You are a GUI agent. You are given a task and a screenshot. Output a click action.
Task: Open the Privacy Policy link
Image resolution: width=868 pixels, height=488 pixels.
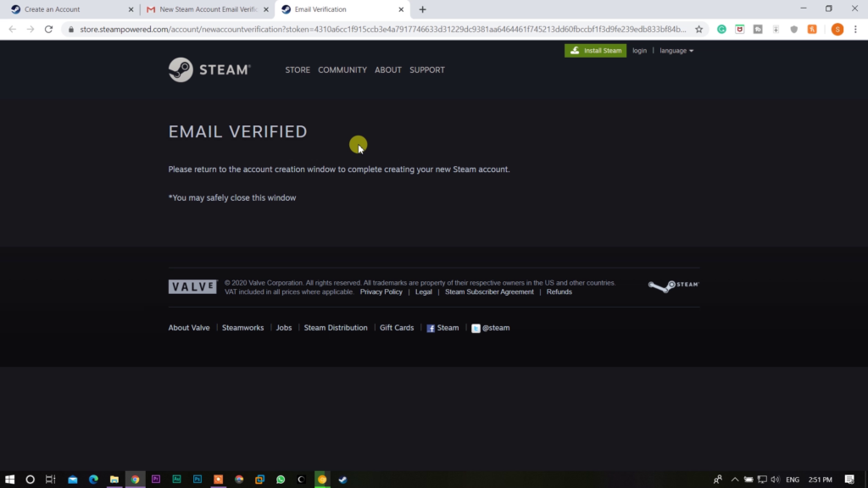coord(381,291)
